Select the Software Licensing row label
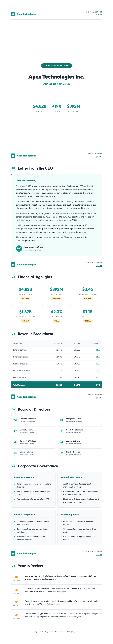This screenshot has height=644, width=113. click(21, 357)
